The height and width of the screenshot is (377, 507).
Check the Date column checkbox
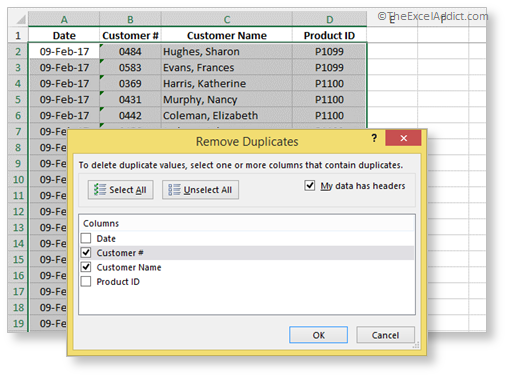pyautogui.click(x=86, y=238)
